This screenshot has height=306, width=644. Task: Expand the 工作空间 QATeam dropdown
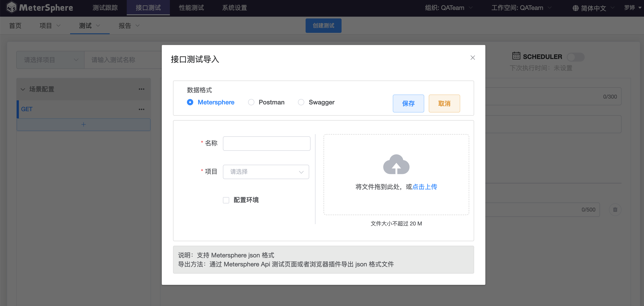[x=521, y=8]
